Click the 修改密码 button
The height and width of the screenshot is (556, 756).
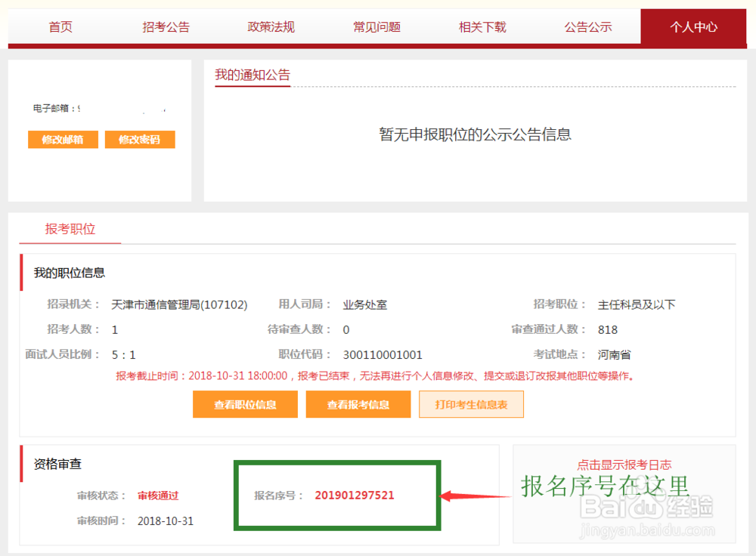(140, 139)
